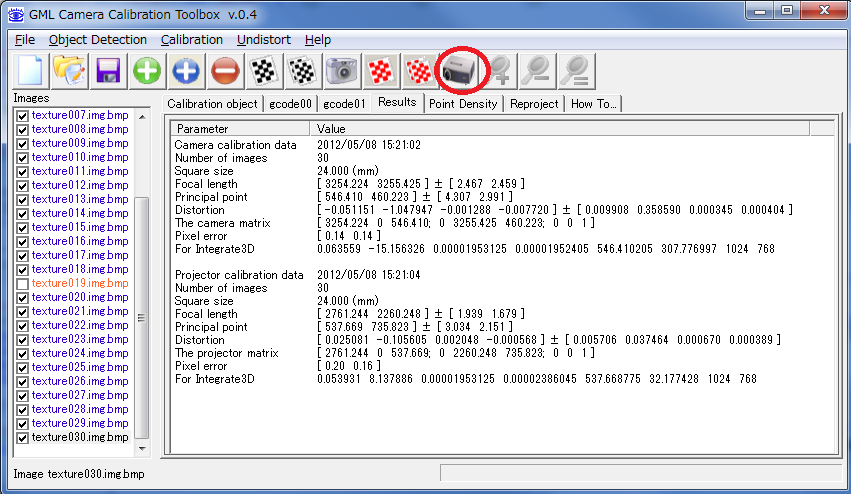
Task: Click the first black checkerboard detect icon
Action: (x=264, y=71)
